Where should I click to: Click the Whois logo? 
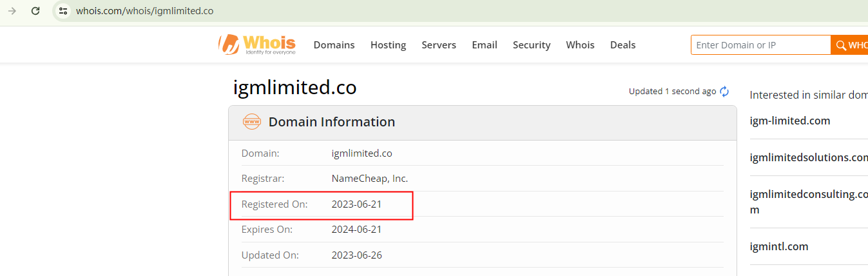click(256, 44)
